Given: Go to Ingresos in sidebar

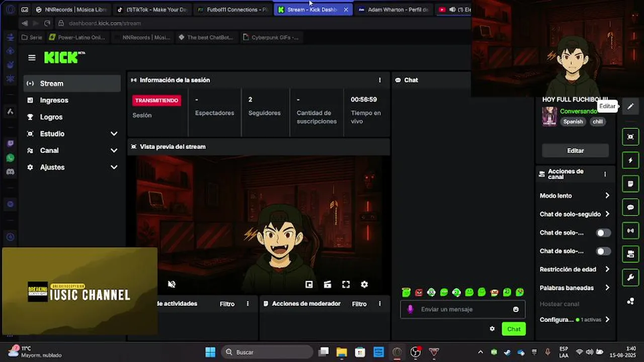Looking at the screenshot, I should click(72, 100).
